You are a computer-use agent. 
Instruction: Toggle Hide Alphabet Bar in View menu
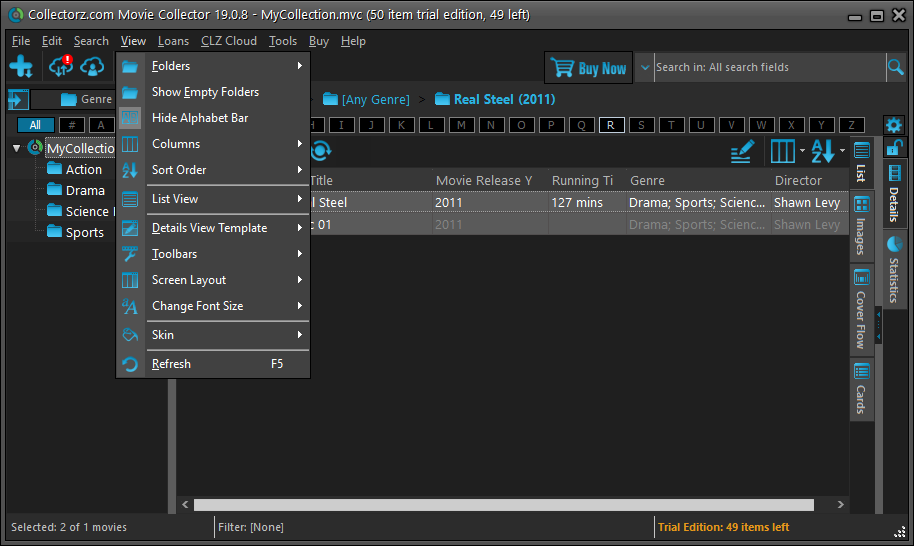[200, 118]
